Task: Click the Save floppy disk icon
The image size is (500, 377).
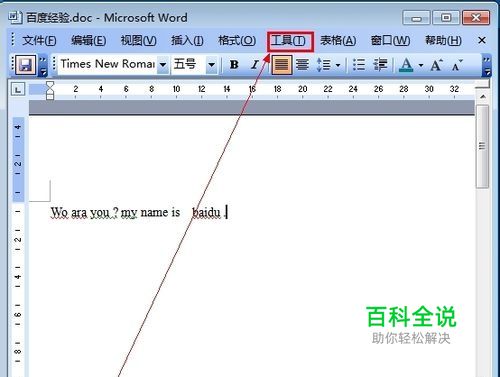Action: click(26, 65)
